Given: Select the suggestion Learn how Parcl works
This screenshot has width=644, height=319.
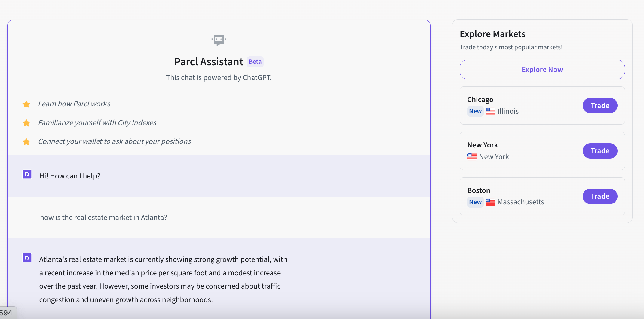Looking at the screenshot, I should tap(74, 104).
